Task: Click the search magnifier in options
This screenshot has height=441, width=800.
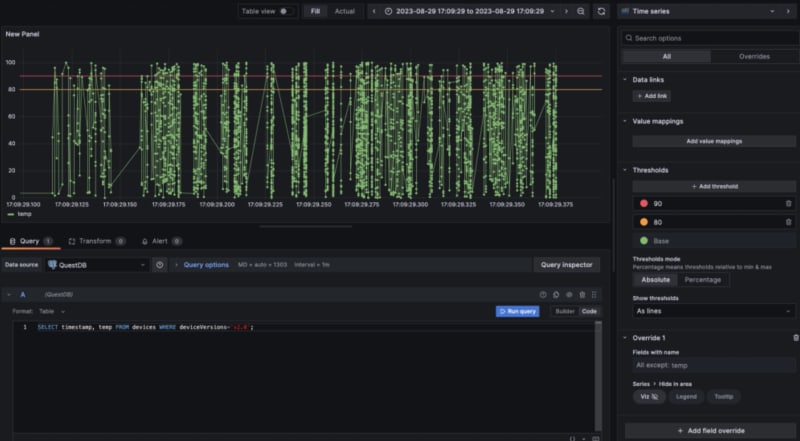Action: coord(629,38)
